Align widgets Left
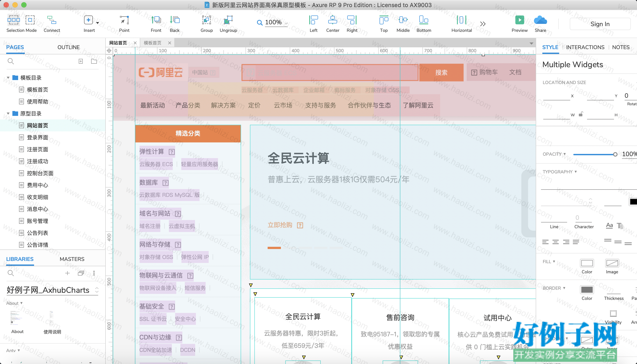Viewport: 637px width, 364px height. [313, 20]
